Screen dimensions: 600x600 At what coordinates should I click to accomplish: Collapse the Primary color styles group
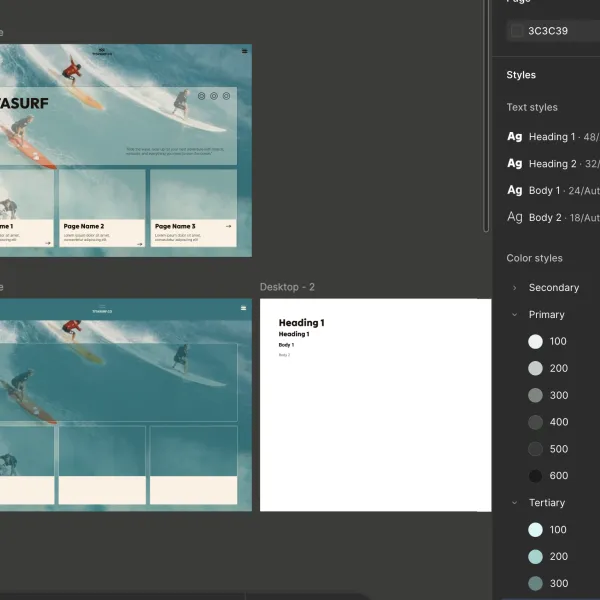click(x=515, y=315)
